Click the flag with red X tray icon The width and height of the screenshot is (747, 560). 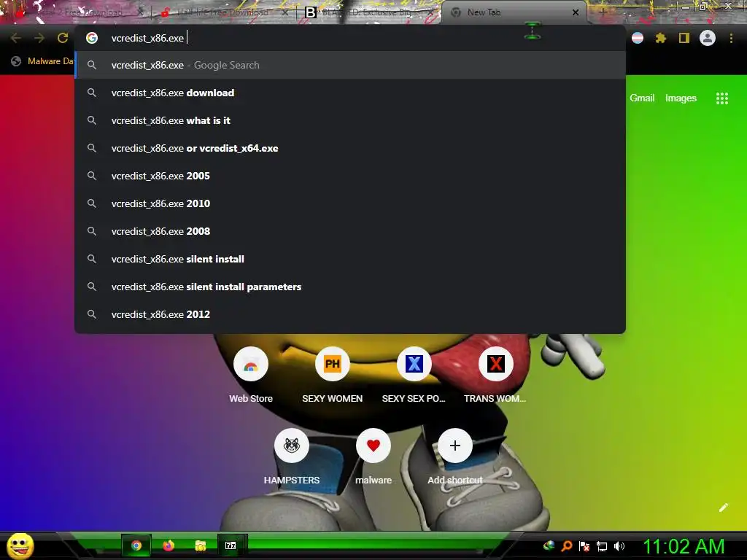click(584, 546)
